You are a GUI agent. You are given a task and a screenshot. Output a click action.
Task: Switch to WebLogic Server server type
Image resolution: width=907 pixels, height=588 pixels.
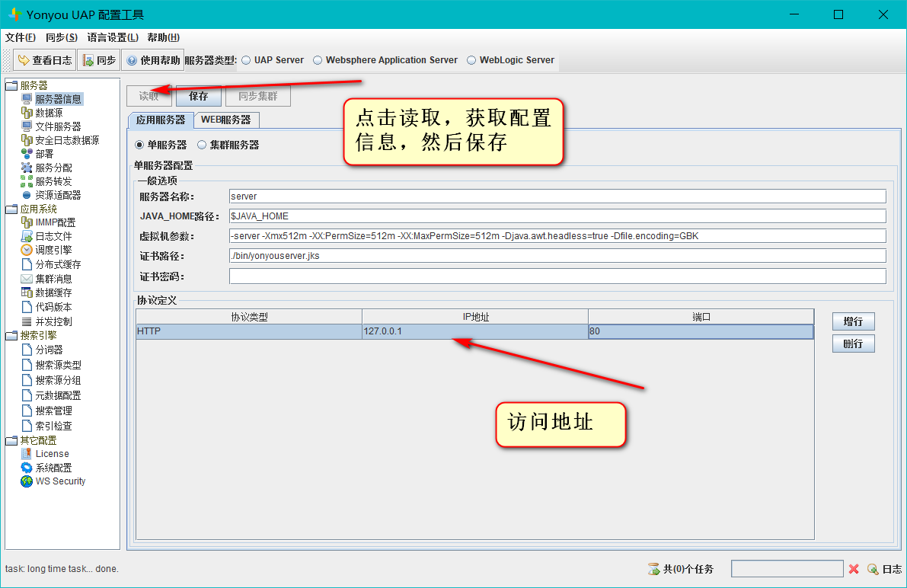pyautogui.click(x=471, y=59)
